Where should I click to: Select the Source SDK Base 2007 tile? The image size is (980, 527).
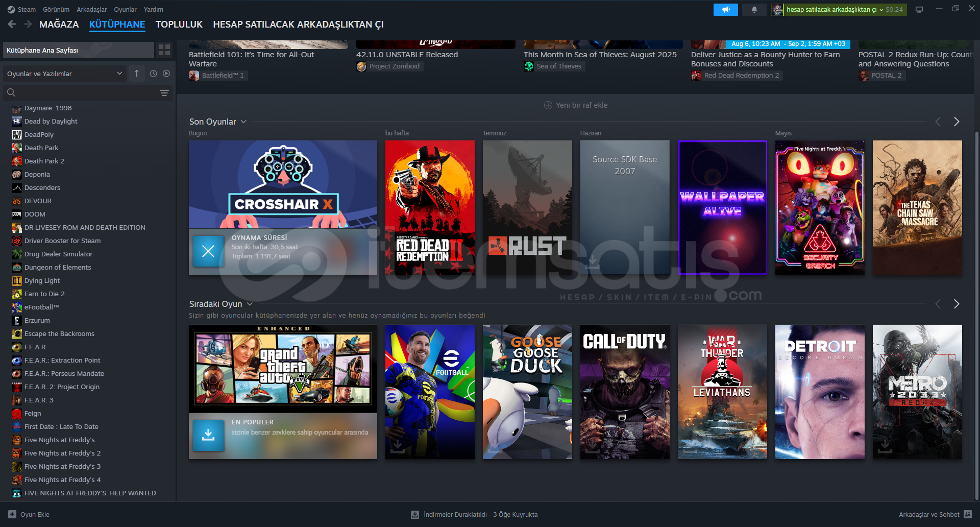[x=625, y=207]
